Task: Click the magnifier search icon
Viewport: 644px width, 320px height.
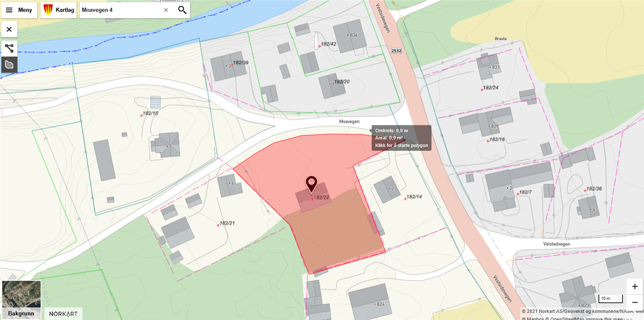Action: (182, 10)
